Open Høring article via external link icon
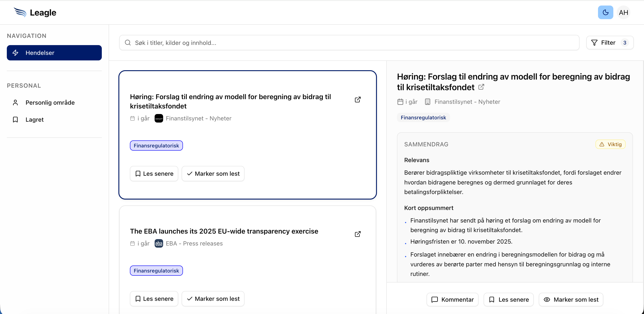The image size is (644, 314). 358,99
